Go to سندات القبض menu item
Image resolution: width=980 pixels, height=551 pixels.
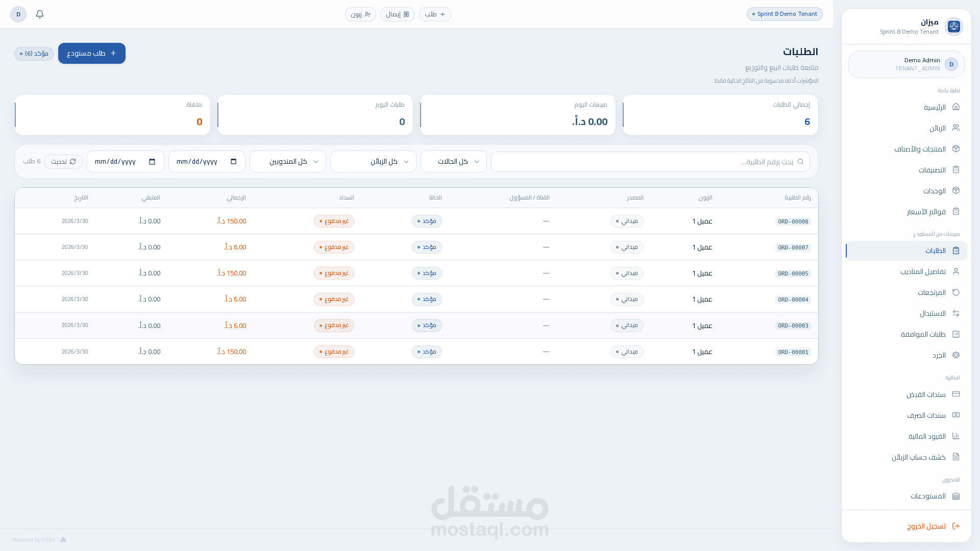pyautogui.click(x=926, y=394)
